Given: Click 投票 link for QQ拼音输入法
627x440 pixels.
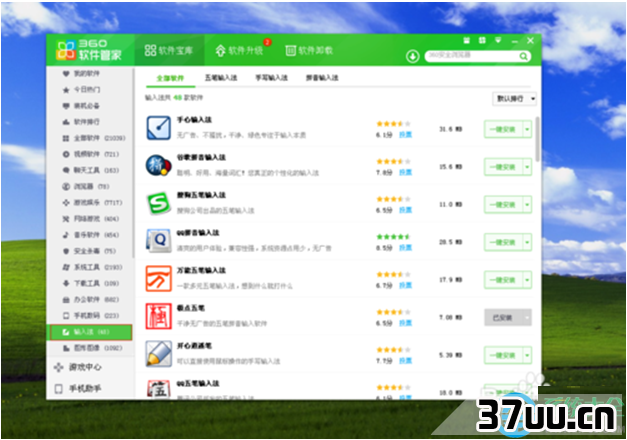Looking at the screenshot, I should point(405,248).
